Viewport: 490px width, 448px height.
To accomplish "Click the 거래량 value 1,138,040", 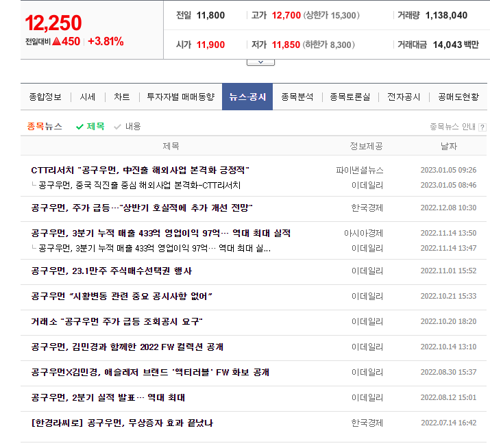I will [x=446, y=15].
